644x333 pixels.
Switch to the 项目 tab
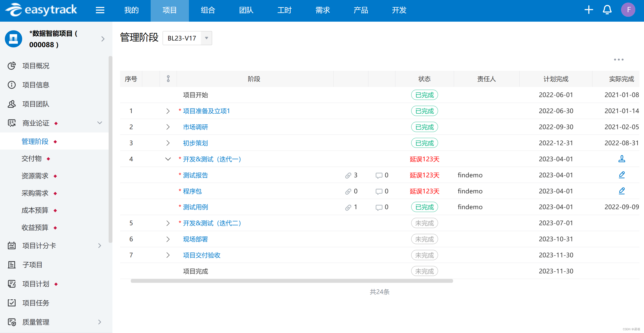pyautogui.click(x=170, y=10)
